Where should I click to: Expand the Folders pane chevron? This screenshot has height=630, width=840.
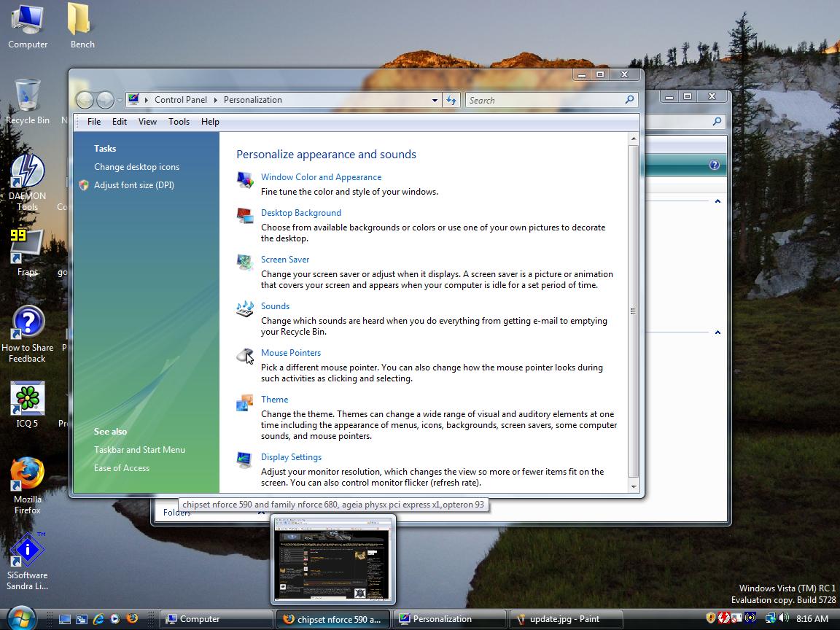[x=261, y=513]
